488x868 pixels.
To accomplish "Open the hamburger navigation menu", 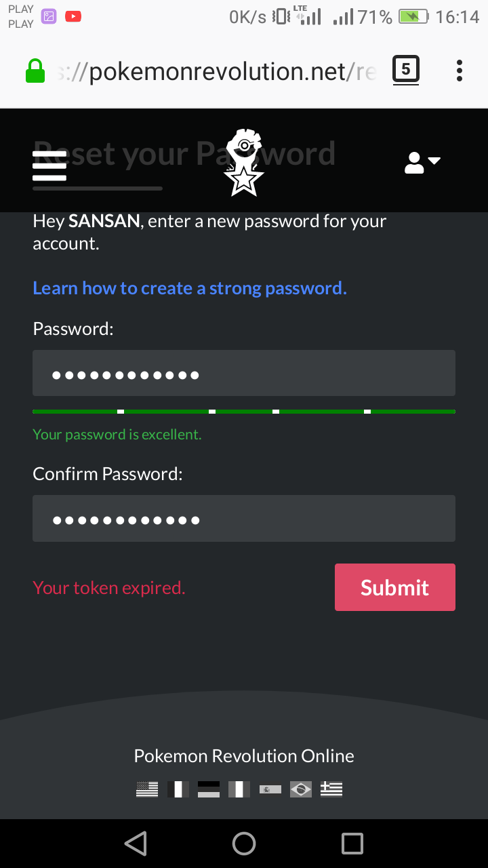I will coord(49,166).
